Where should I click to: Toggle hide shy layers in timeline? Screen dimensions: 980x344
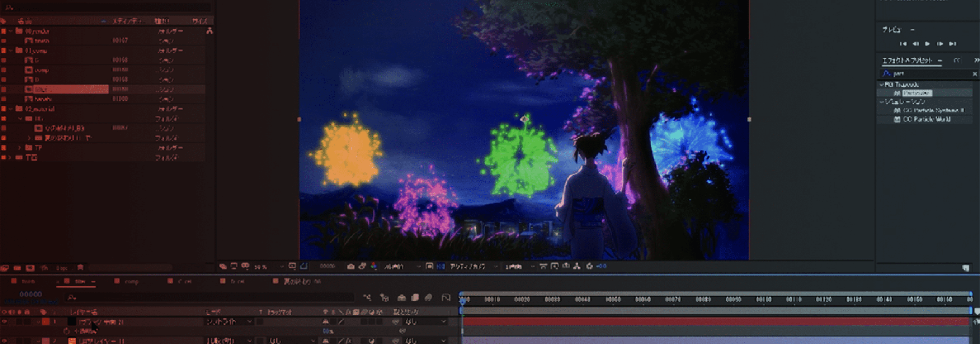401,297
